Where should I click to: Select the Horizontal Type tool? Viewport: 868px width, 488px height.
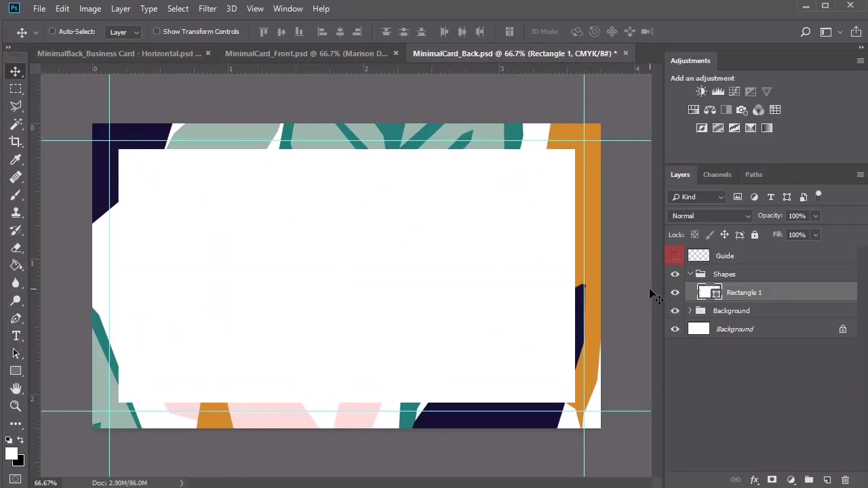coord(16,336)
